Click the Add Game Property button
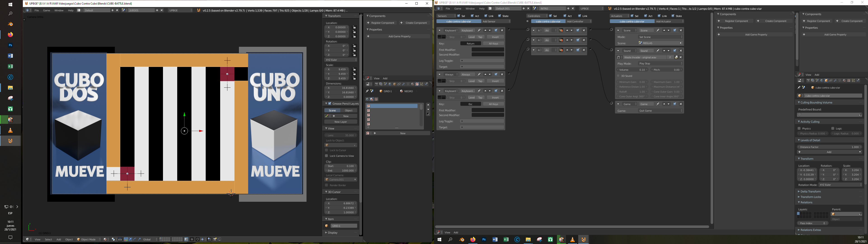This screenshot has height=244, width=868. [x=399, y=36]
